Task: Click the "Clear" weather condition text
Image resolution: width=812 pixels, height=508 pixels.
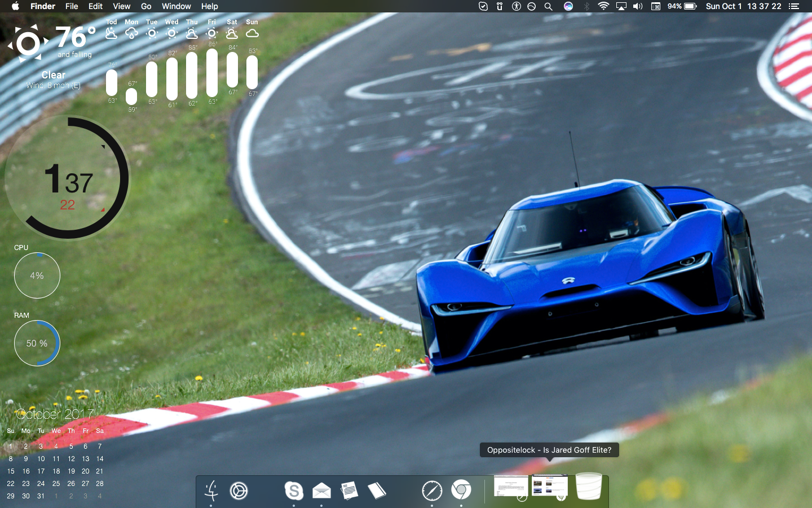Action: coord(53,75)
